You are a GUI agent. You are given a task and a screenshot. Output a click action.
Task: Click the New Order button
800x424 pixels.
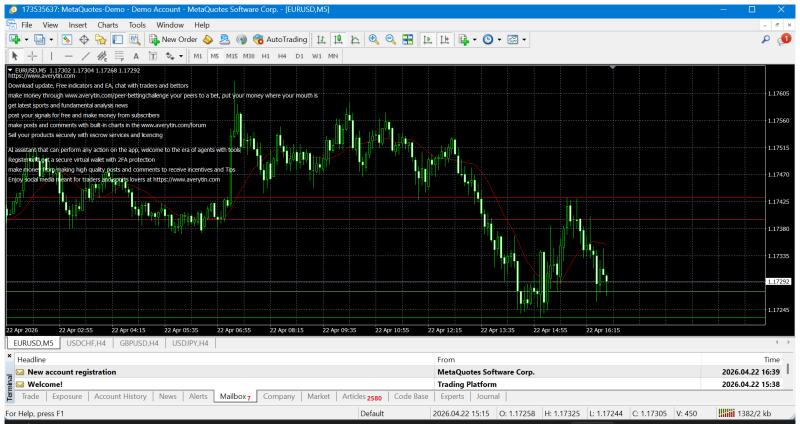(173, 39)
